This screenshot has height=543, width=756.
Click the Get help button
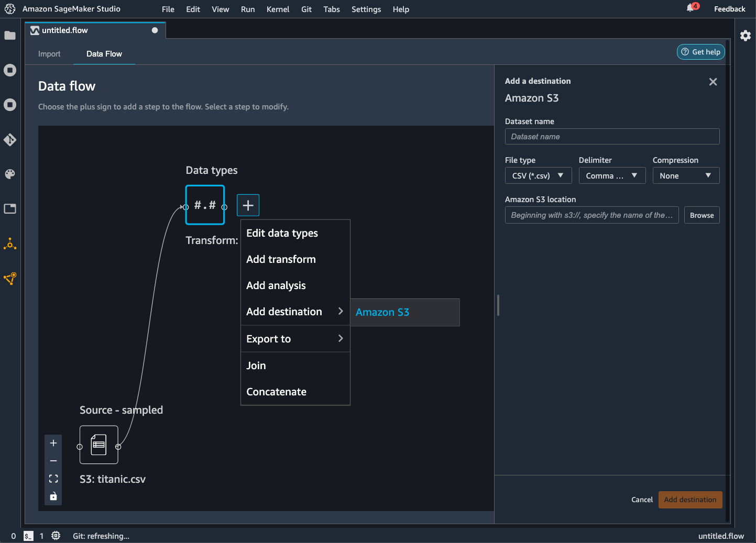(700, 52)
